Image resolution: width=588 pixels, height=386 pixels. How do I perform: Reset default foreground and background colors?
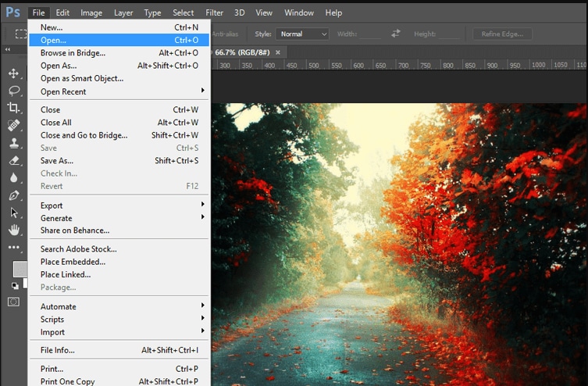click(15, 286)
